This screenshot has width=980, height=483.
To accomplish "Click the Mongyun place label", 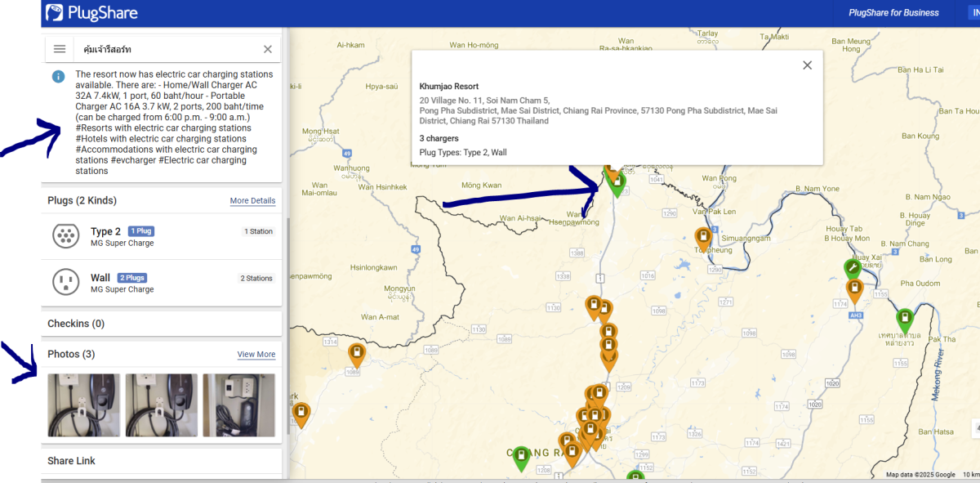I will coord(400,288).
